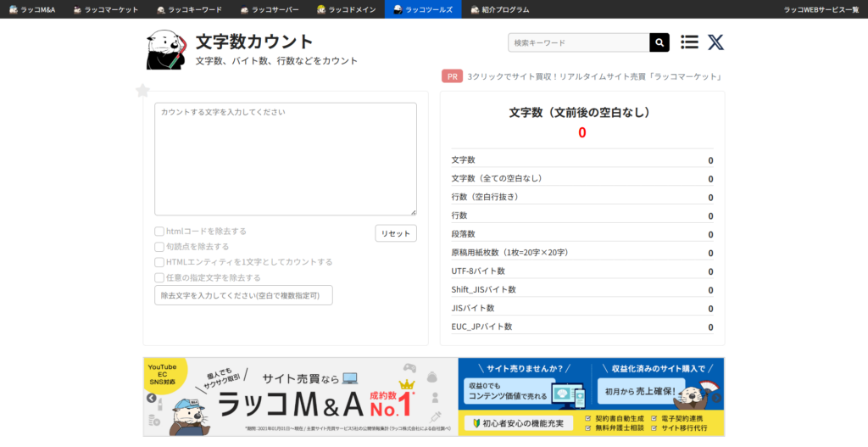Open the ラッコM&A サイト売買 banner
Screen dimensions: 868x447
[x=301, y=397]
